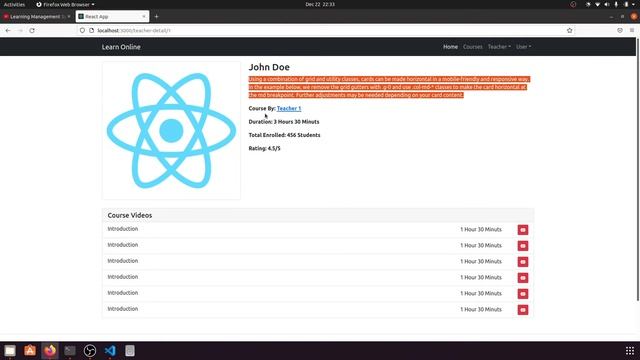Screen dimensions: 640x360
Task: Go back using the browser back arrow
Action: point(8,31)
